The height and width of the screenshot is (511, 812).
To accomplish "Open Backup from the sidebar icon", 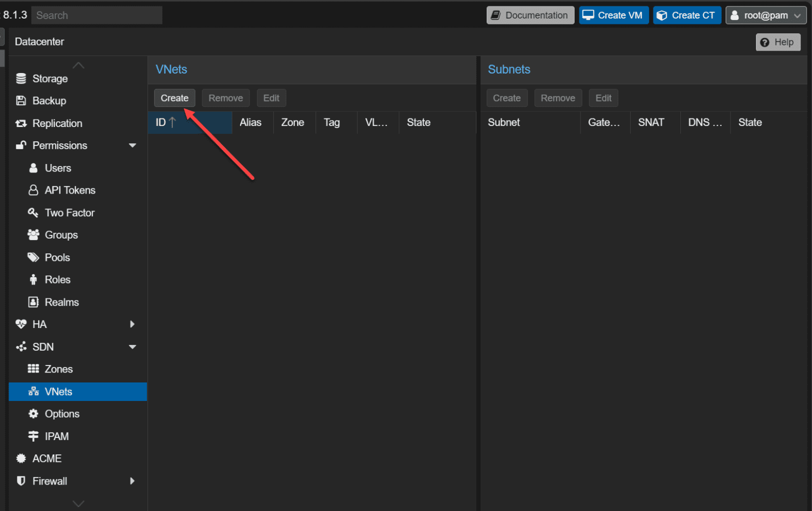I will (21, 101).
